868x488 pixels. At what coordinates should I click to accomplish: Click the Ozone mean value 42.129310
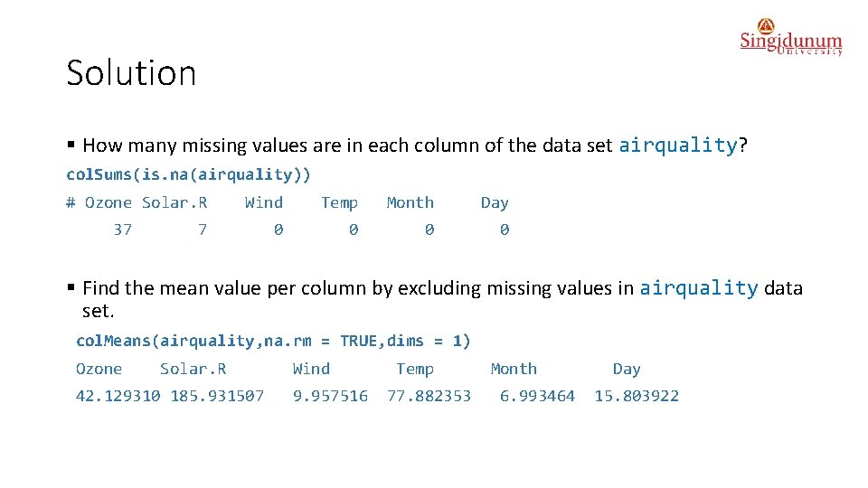(118, 396)
